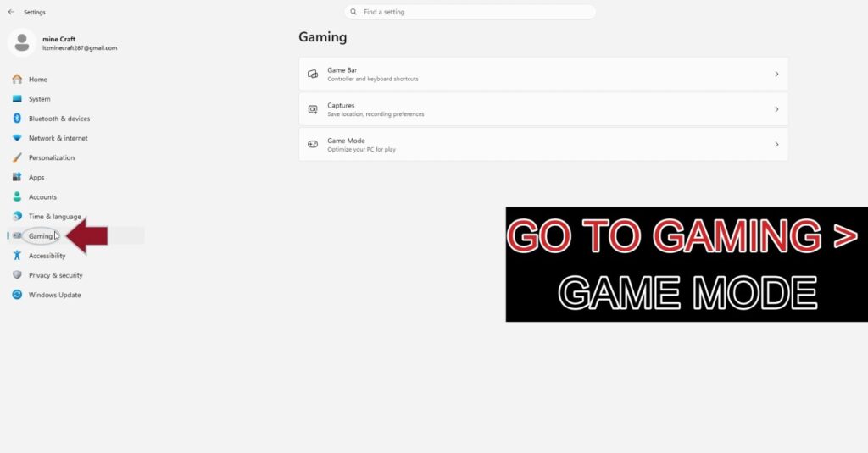The height and width of the screenshot is (453, 868).
Task: Click the Game Mode controller icon
Action: pos(313,144)
